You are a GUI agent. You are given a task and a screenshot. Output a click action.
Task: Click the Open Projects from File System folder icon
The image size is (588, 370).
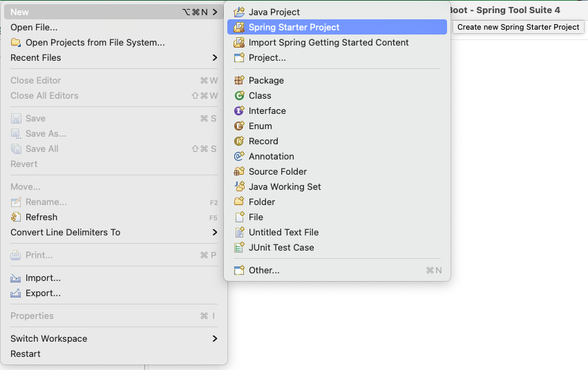[16, 42]
